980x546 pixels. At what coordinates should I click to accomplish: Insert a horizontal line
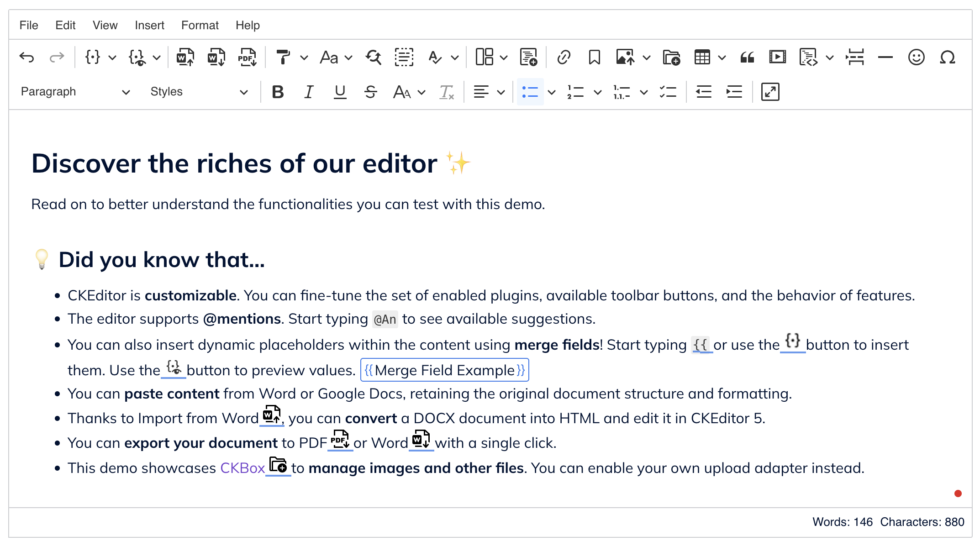pyautogui.click(x=885, y=58)
